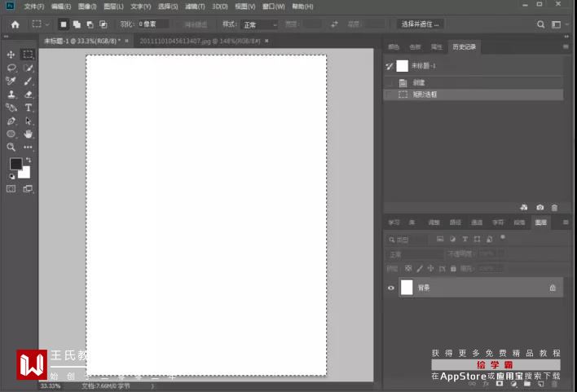Image resolution: width=577 pixels, height=392 pixels.
Task: Click the lock icon on 背景 layer
Action: click(553, 288)
